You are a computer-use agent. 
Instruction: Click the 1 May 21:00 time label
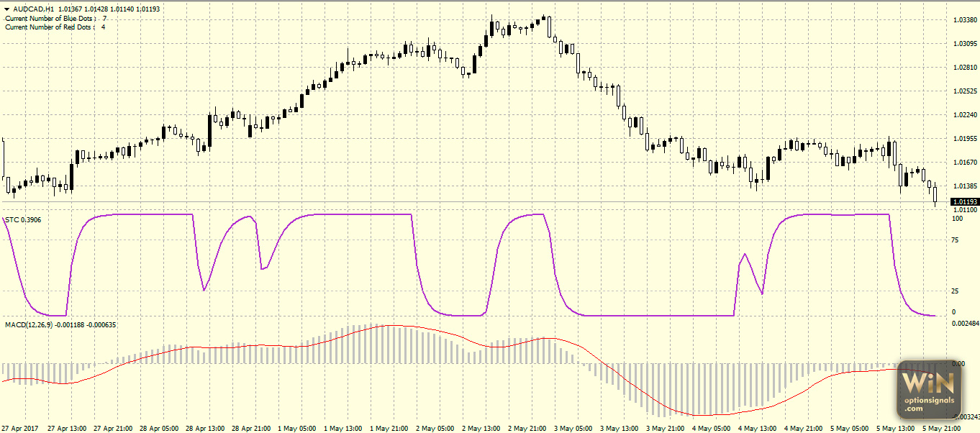coord(388,428)
